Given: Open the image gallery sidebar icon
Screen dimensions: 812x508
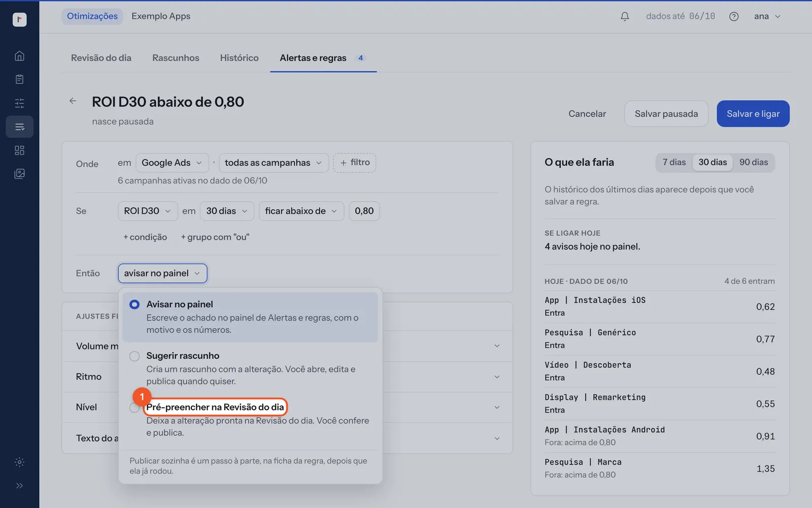Looking at the screenshot, I should point(19,174).
